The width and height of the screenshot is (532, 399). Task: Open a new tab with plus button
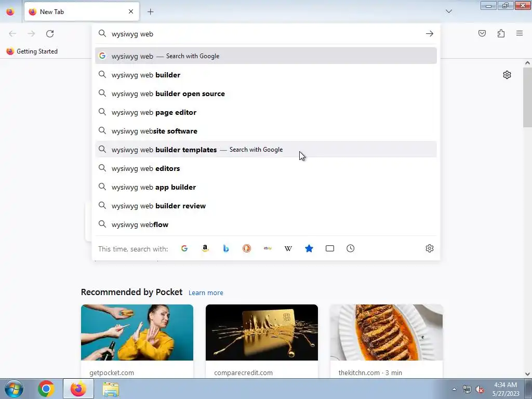click(150, 12)
